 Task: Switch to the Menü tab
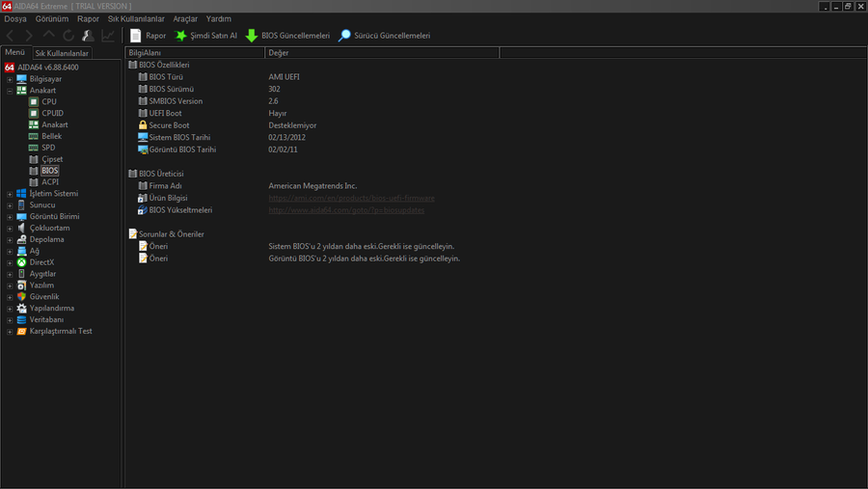[x=14, y=52]
